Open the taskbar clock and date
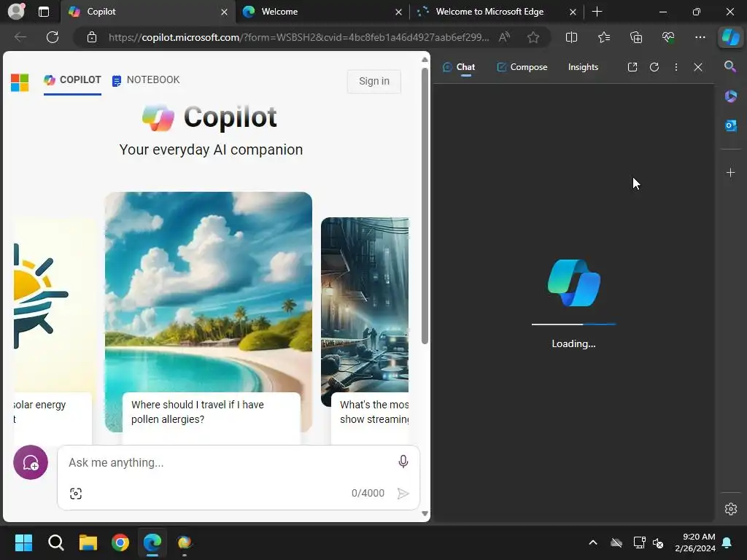The image size is (747, 560). tap(695, 542)
